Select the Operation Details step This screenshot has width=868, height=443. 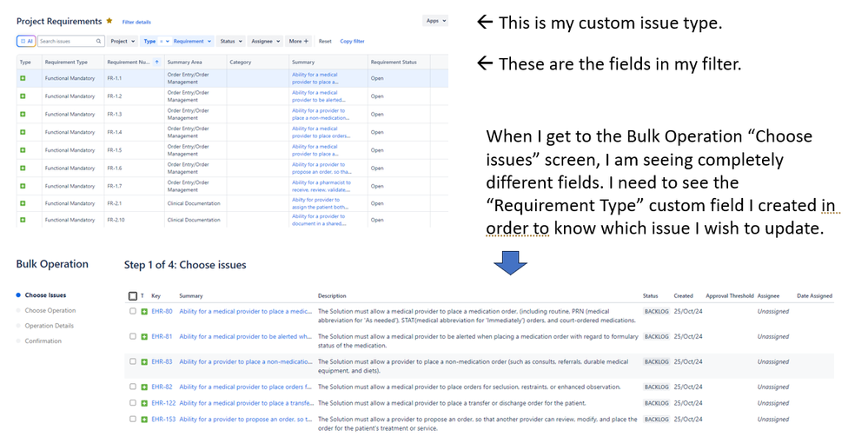click(50, 326)
